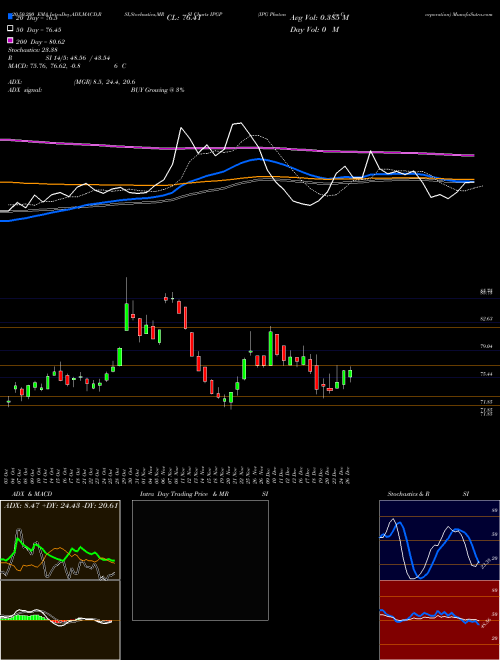Click the 75.44 price axis label
This screenshot has width=500, height=660.
click(x=487, y=374)
